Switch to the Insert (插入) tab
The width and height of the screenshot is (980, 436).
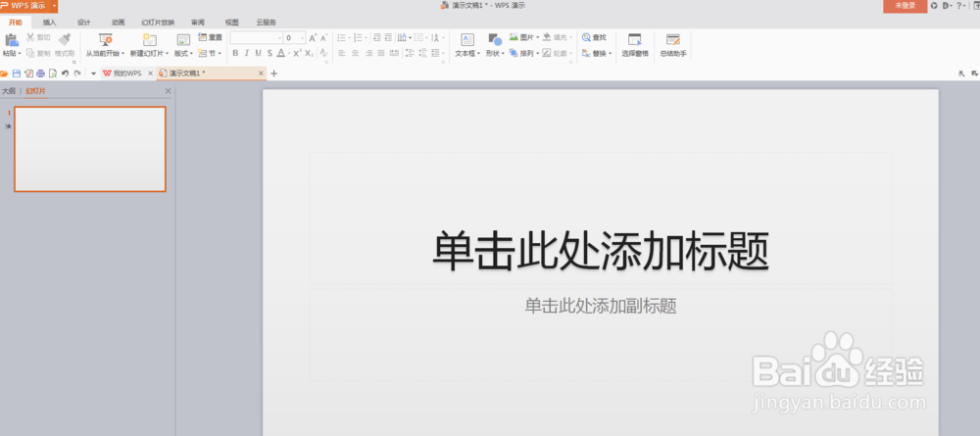(49, 23)
